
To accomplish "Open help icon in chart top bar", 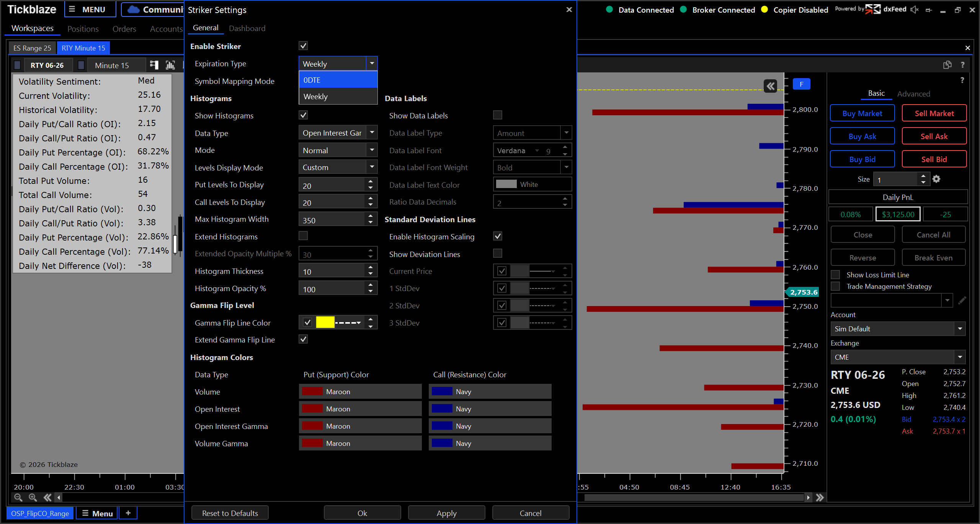I will pyautogui.click(x=962, y=65).
